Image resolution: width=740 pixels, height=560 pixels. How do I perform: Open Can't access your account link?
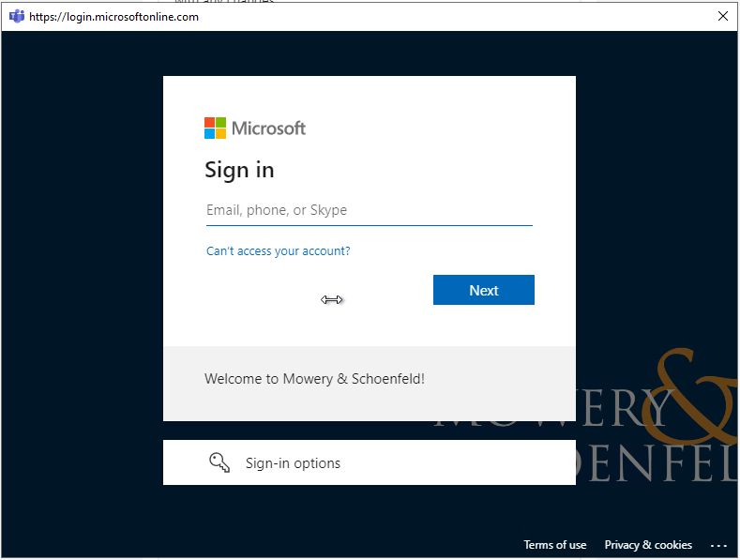pos(278,251)
